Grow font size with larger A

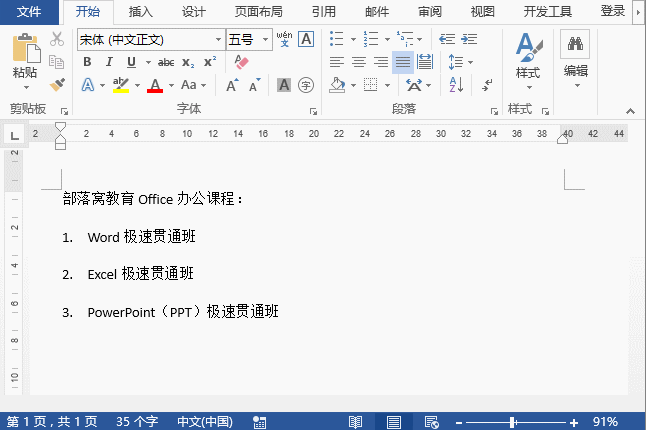[232, 85]
